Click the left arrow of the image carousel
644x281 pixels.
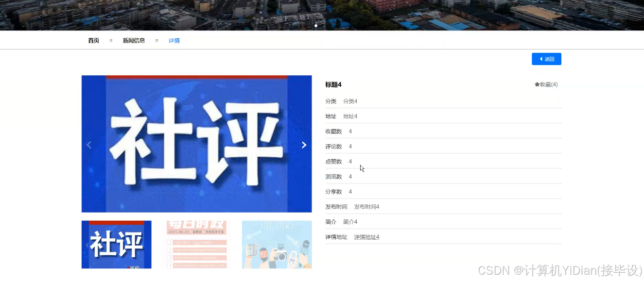click(89, 144)
